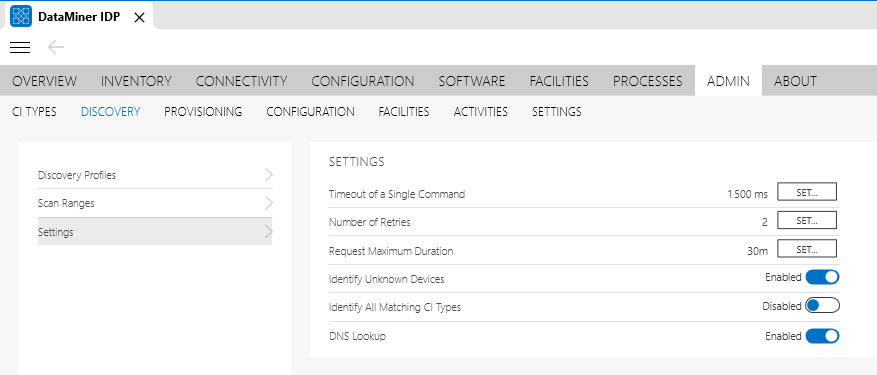Open the SETTINGS subtab
The width and height of the screenshot is (877, 375).
point(557,111)
